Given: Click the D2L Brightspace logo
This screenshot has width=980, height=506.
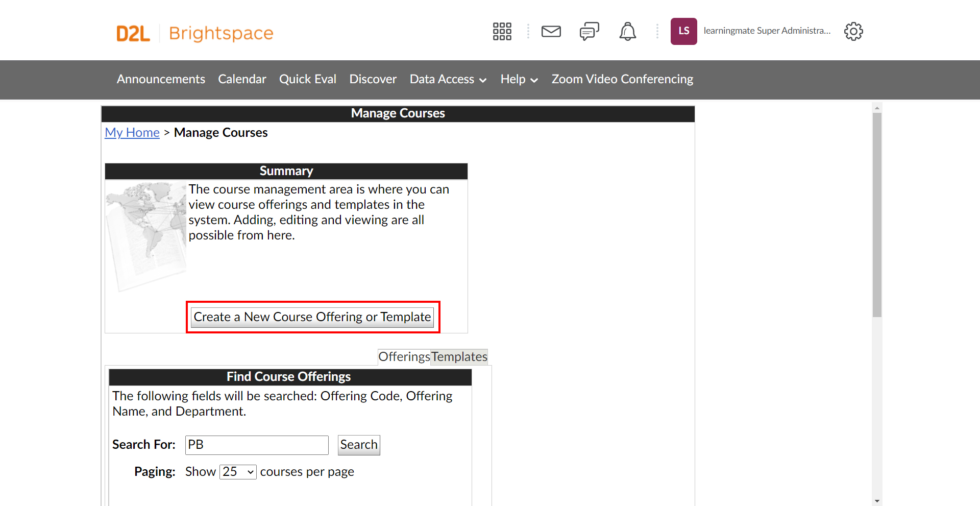Looking at the screenshot, I should click(194, 33).
